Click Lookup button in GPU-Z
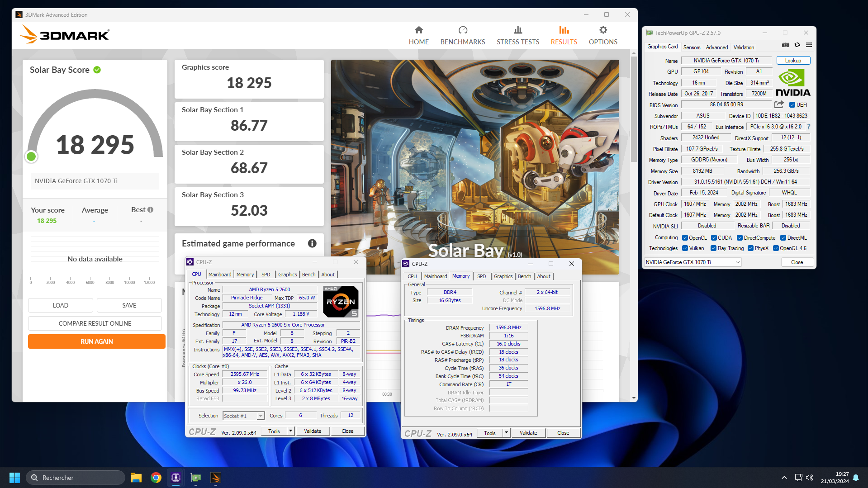 pyautogui.click(x=793, y=61)
